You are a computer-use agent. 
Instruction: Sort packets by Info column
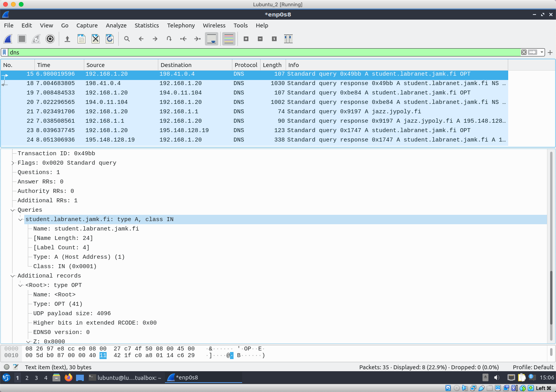[397, 65]
